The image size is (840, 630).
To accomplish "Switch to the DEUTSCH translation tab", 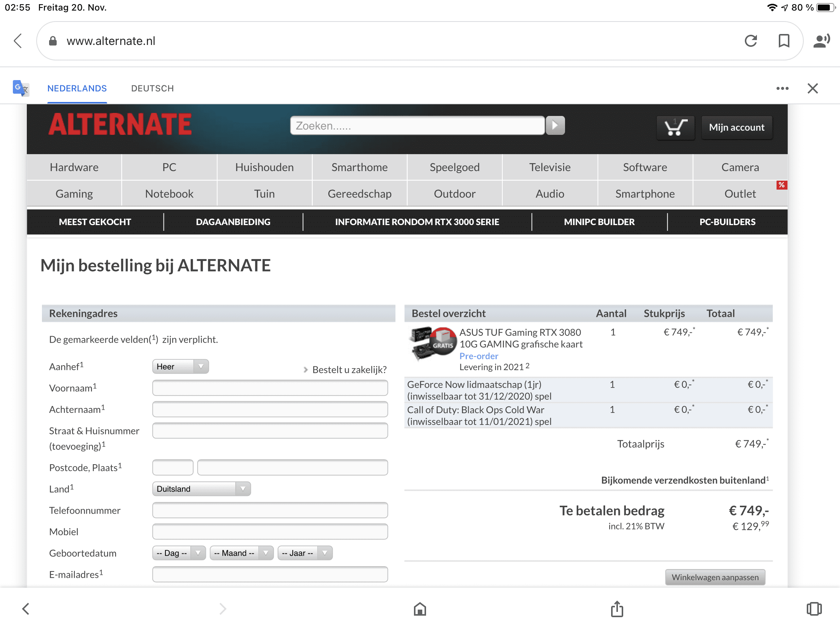I will (x=152, y=88).
